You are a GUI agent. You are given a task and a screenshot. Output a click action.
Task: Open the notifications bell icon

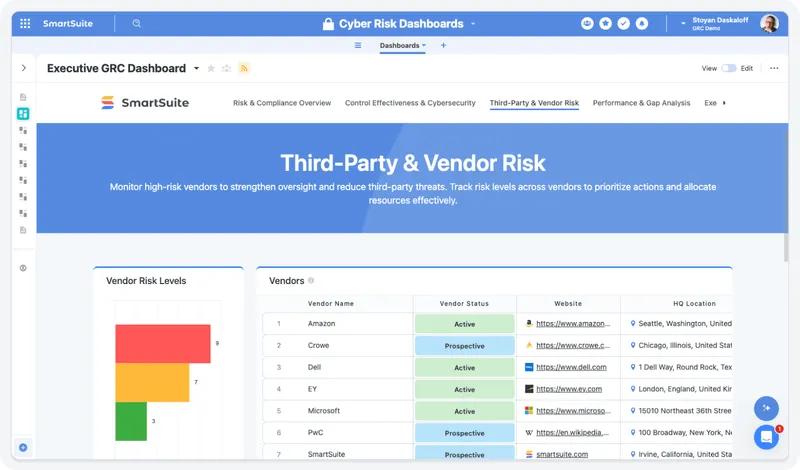click(642, 23)
